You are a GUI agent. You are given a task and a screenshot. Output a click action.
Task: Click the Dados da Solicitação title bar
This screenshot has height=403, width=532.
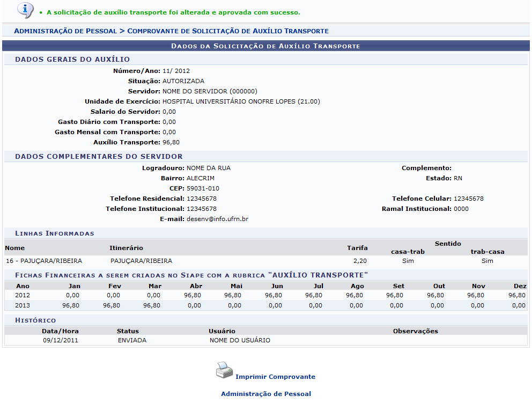pos(265,46)
